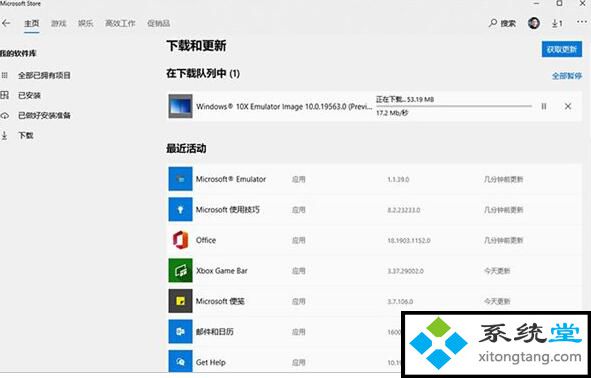Image resolution: width=591 pixels, height=378 pixels.
Task: Switch to the 高效工作 tab
Action: [120, 23]
